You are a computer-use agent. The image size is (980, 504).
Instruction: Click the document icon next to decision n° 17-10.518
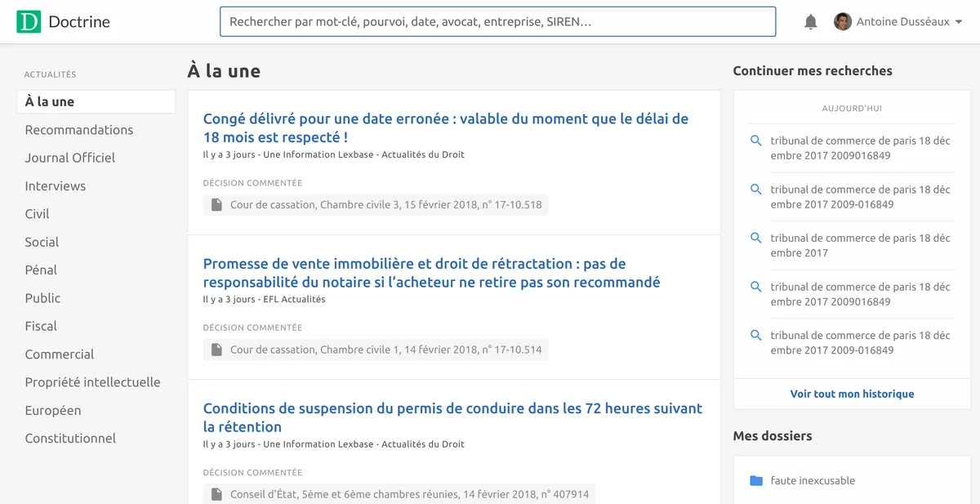(216, 204)
